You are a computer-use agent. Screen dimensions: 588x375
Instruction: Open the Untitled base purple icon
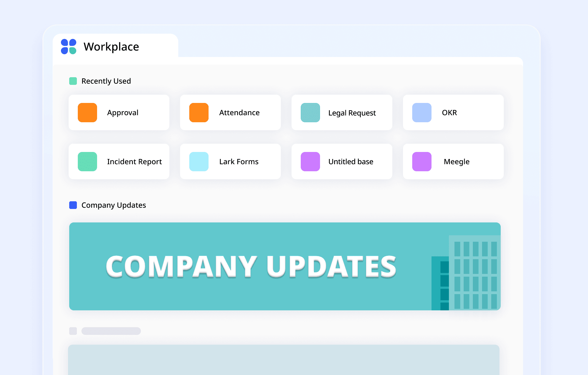coord(310,161)
